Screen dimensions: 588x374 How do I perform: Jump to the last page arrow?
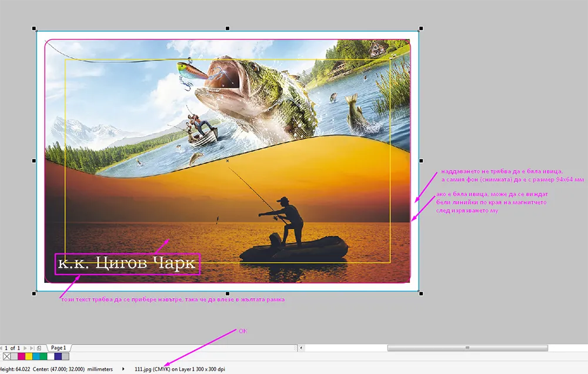[x=32, y=348]
